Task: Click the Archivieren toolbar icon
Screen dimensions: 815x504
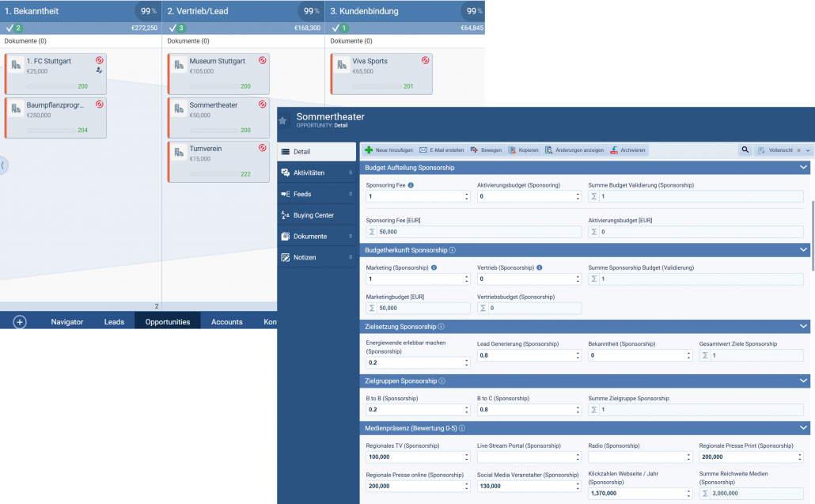Action: 614,150
